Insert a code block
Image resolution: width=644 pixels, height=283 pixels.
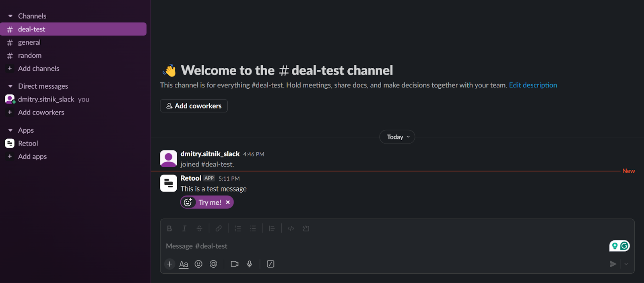[x=306, y=229]
